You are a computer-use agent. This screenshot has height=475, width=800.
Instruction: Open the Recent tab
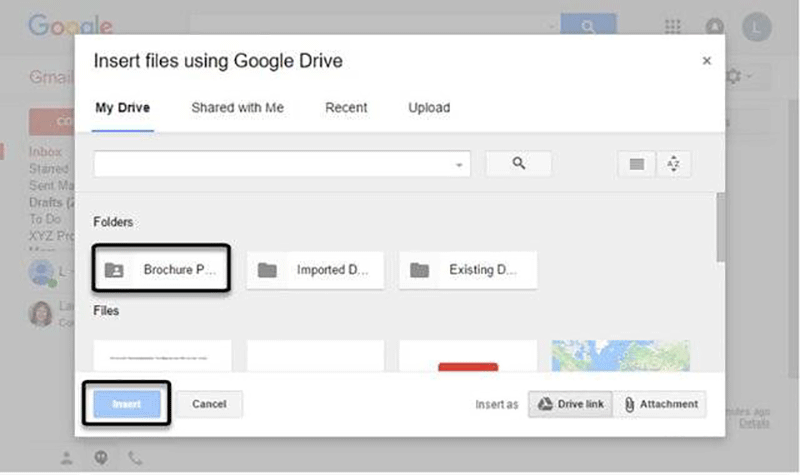click(346, 108)
